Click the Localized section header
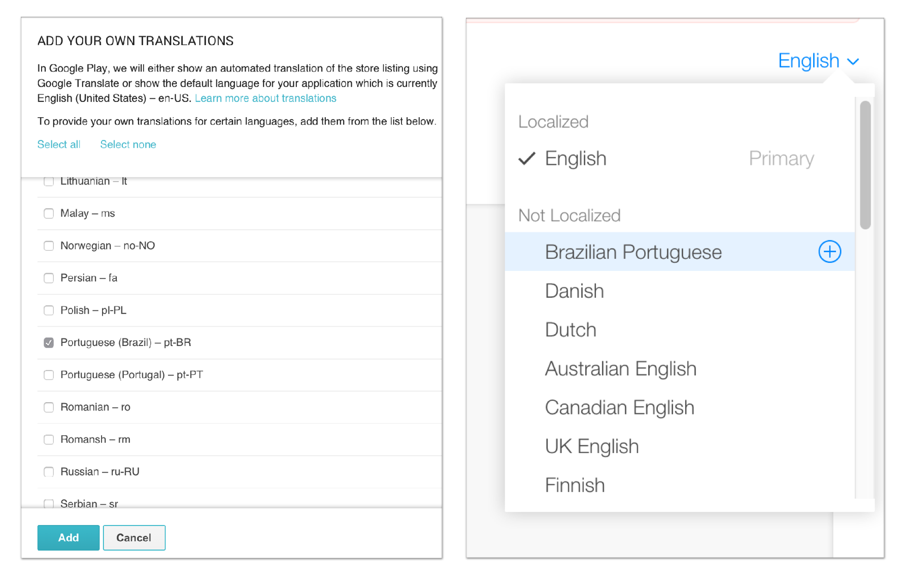This screenshot has width=904, height=588. [553, 122]
